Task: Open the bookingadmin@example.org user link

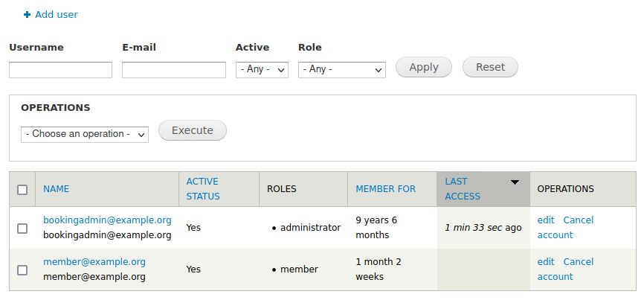Action: pos(107,220)
